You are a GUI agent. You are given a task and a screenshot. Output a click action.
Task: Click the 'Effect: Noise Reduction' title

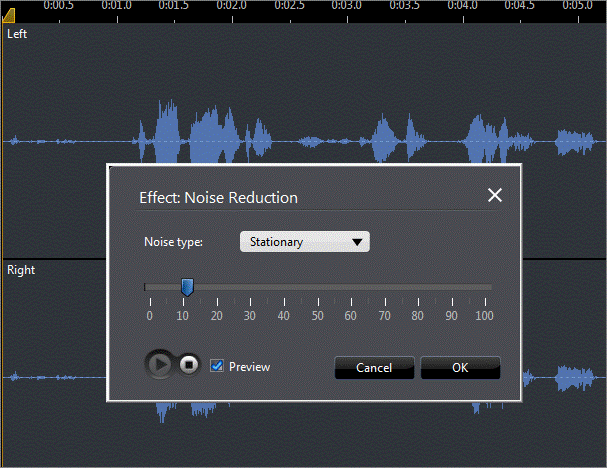[x=218, y=198]
